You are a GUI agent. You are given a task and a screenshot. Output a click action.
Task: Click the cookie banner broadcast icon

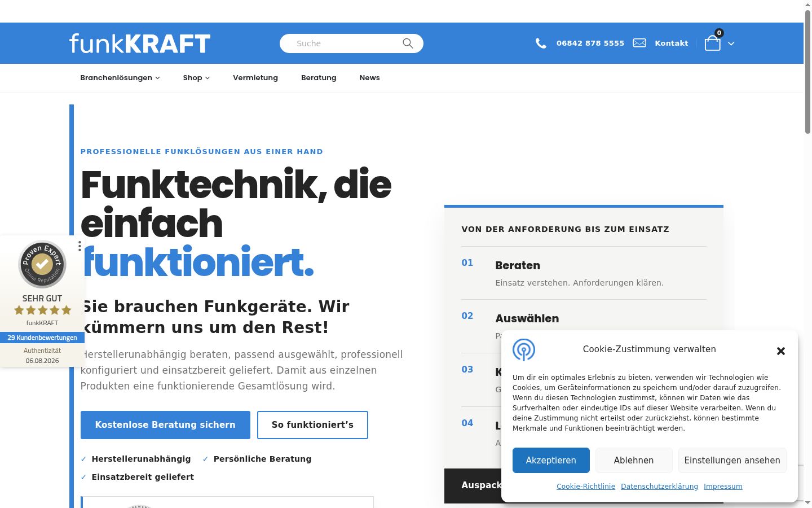point(524,350)
